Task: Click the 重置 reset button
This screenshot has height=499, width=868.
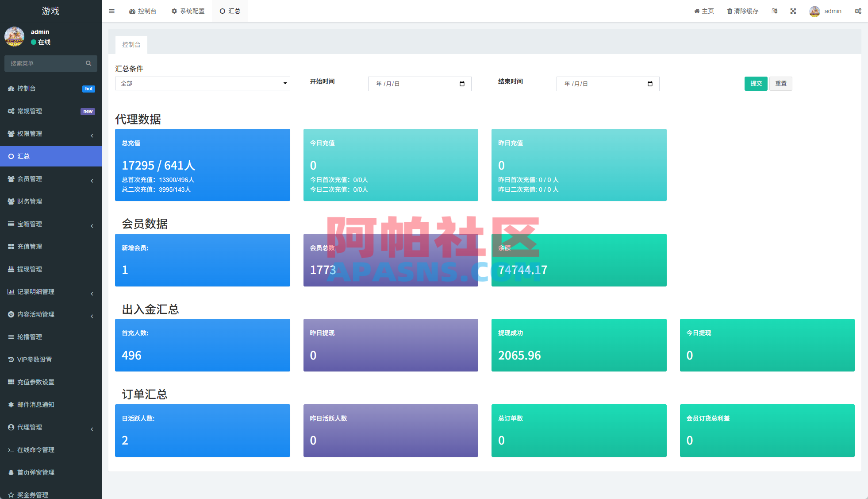Action: [780, 83]
